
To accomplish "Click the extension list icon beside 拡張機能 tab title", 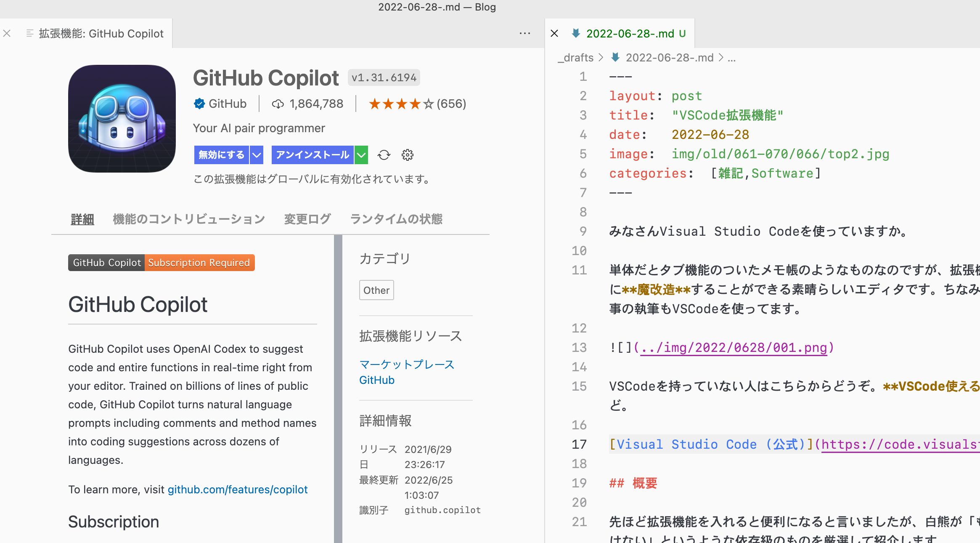I will [29, 33].
